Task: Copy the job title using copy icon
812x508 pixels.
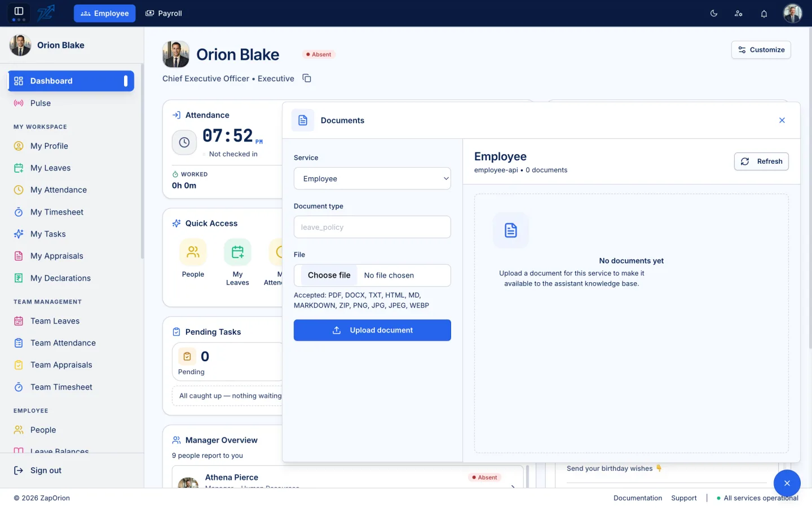Action: [307, 78]
